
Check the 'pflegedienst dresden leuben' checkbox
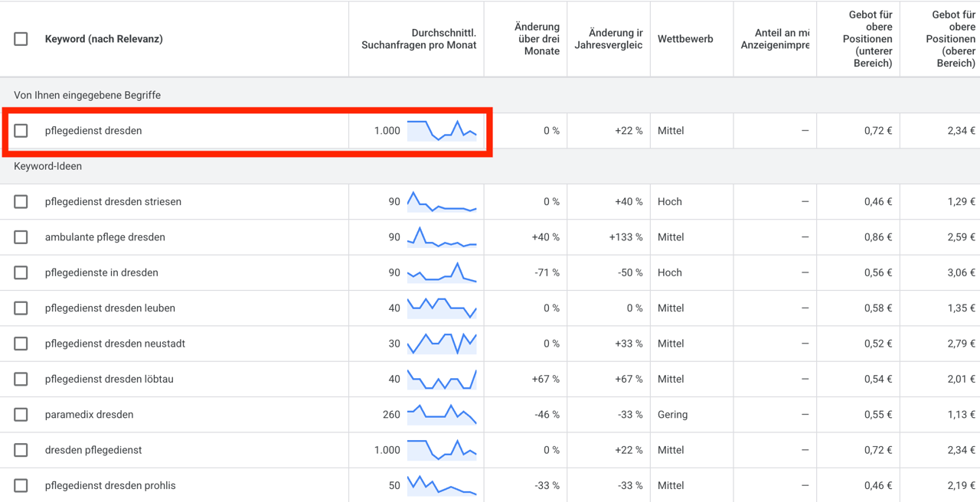click(x=21, y=308)
